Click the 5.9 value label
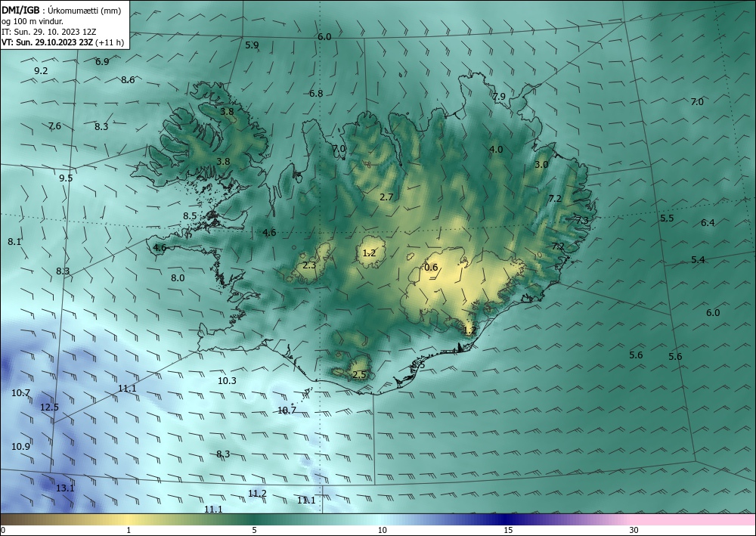The height and width of the screenshot is (536, 756). pyautogui.click(x=252, y=45)
